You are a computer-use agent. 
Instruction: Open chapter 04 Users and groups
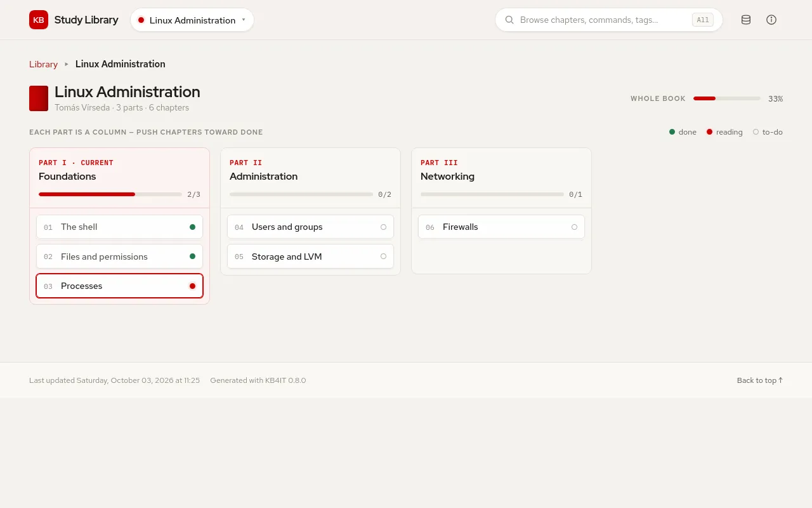point(310,227)
